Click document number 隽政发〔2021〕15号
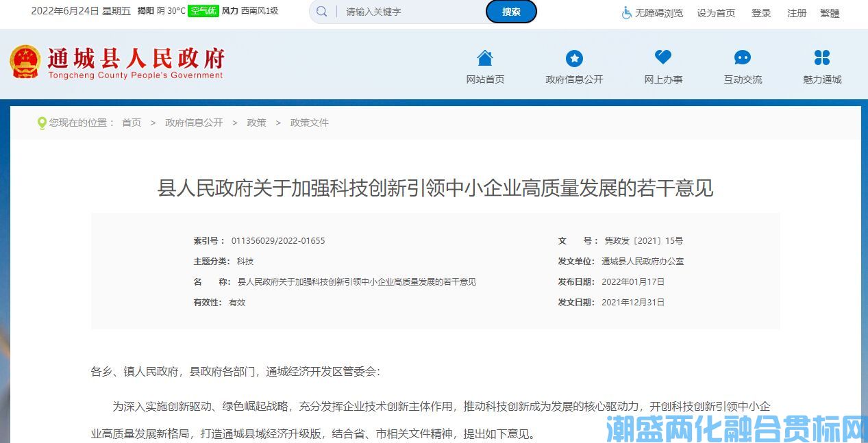The height and width of the screenshot is (443, 868). [x=643, y=241]
